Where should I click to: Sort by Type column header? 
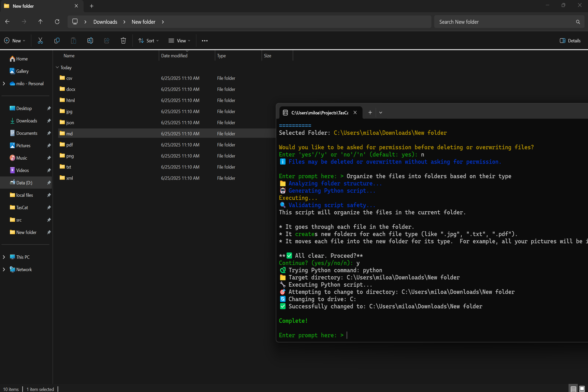[221, 56]
